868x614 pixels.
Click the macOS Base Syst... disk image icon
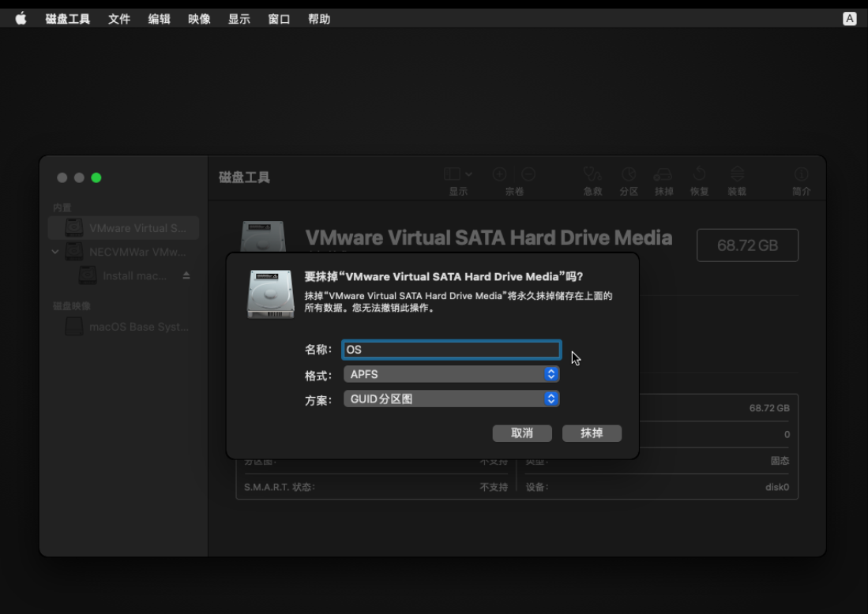[x=74, y=327]
